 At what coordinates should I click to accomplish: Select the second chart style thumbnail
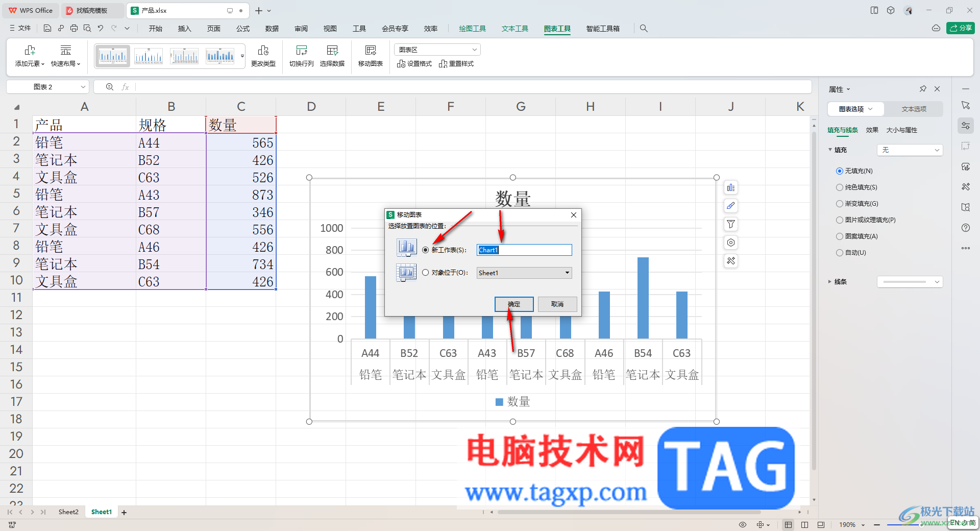148,56
